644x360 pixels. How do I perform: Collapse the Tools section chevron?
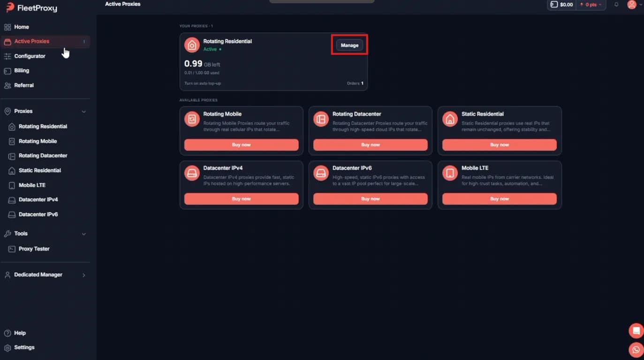point(84,234)
